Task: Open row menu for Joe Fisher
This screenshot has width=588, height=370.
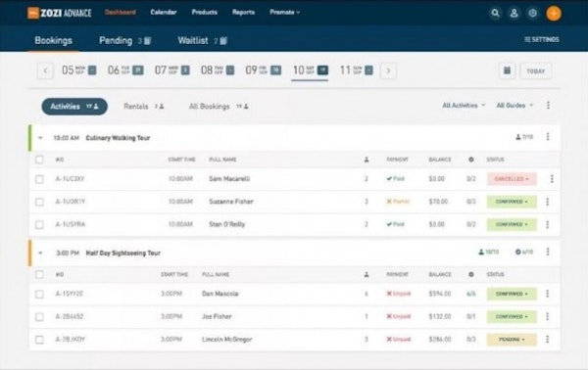Action: click(548, 316)
